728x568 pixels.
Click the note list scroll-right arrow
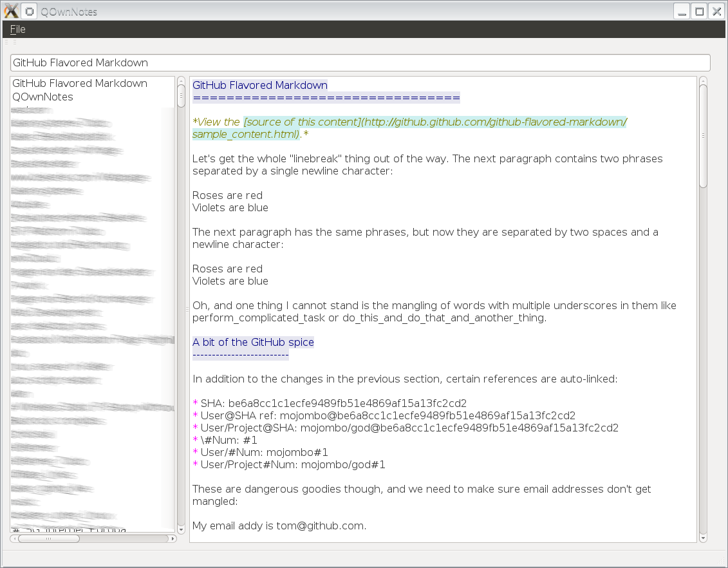point(173,539)
